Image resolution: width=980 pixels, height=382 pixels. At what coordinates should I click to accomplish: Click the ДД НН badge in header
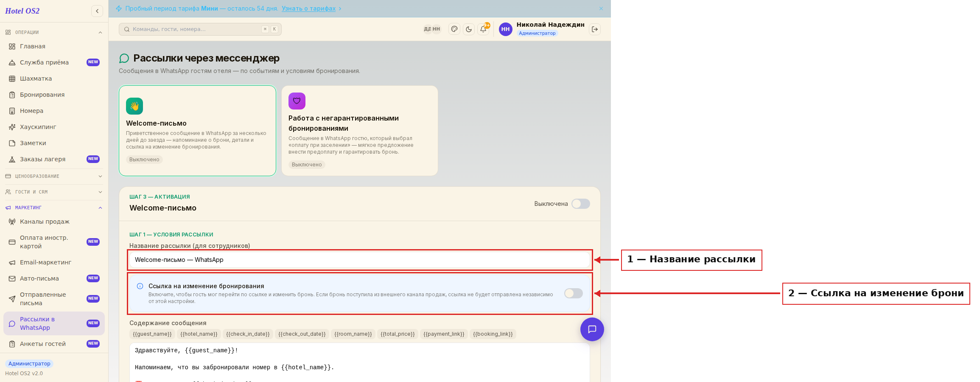pos(432,29)
